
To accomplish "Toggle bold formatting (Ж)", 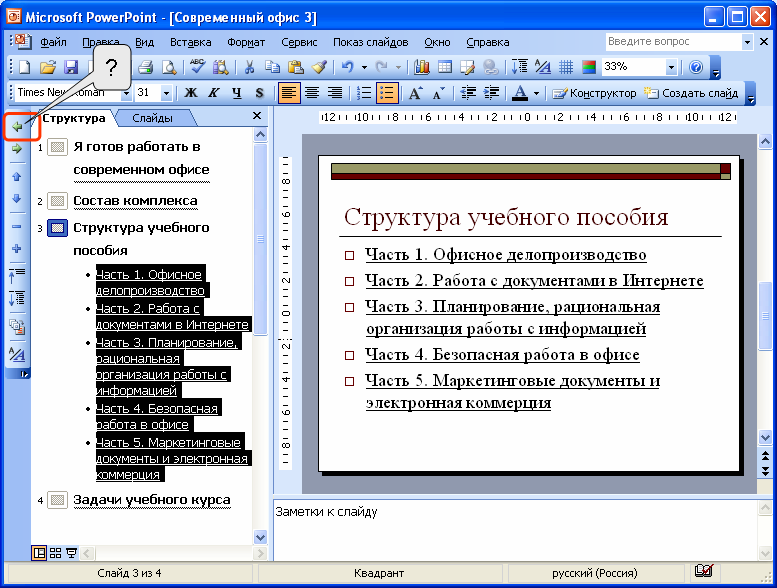I will [191, 93].
